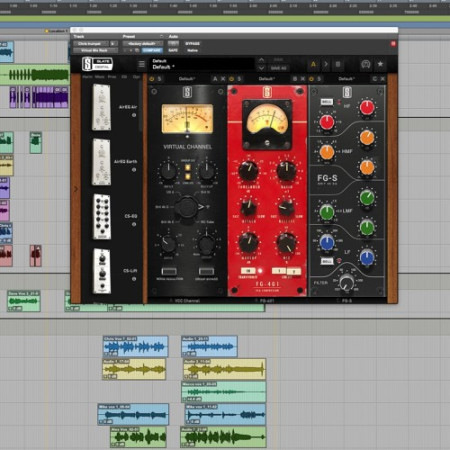The image size is (450, 450).
Task: Select the second module category tab in the browser
Action: click(x=100, y=77)
